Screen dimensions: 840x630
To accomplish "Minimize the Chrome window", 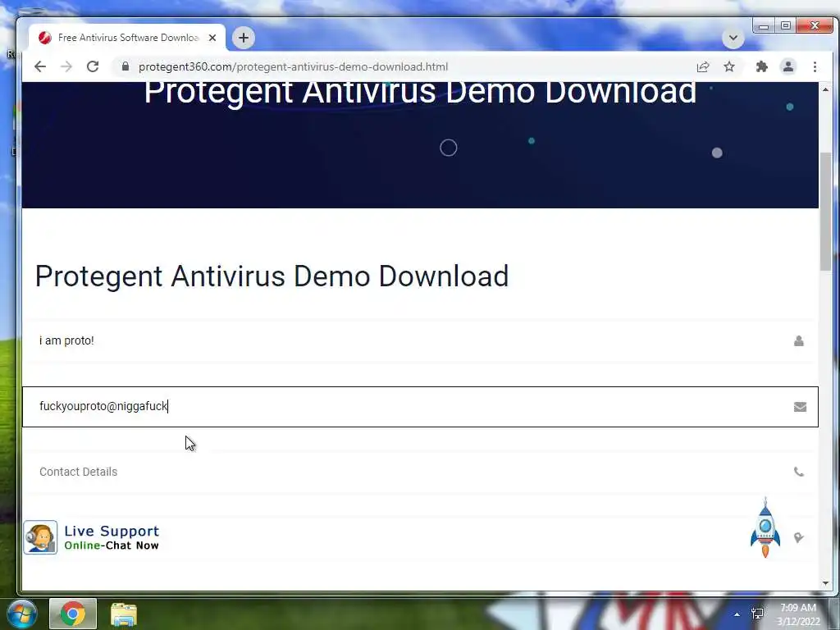I will click(x=764, y=25).
